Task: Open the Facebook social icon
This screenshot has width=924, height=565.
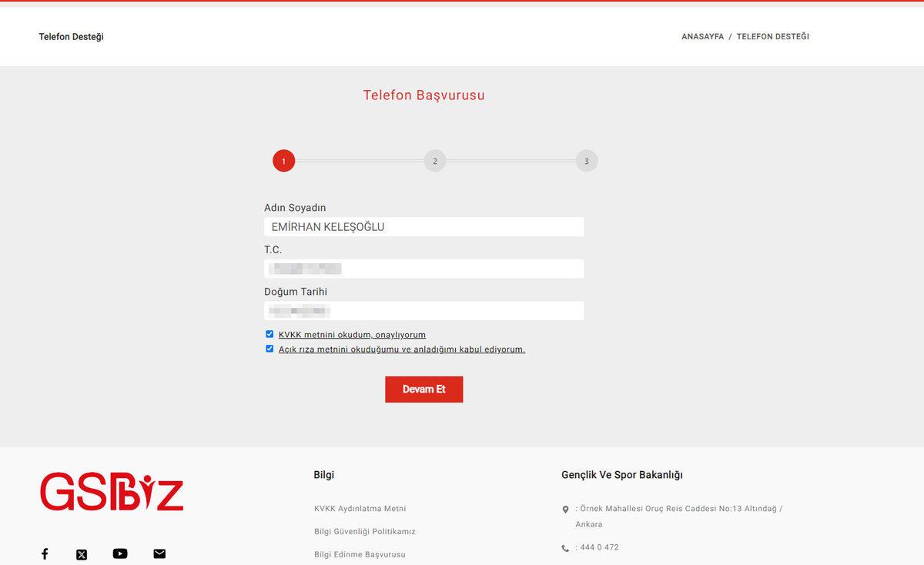Action: pos(45,553)
